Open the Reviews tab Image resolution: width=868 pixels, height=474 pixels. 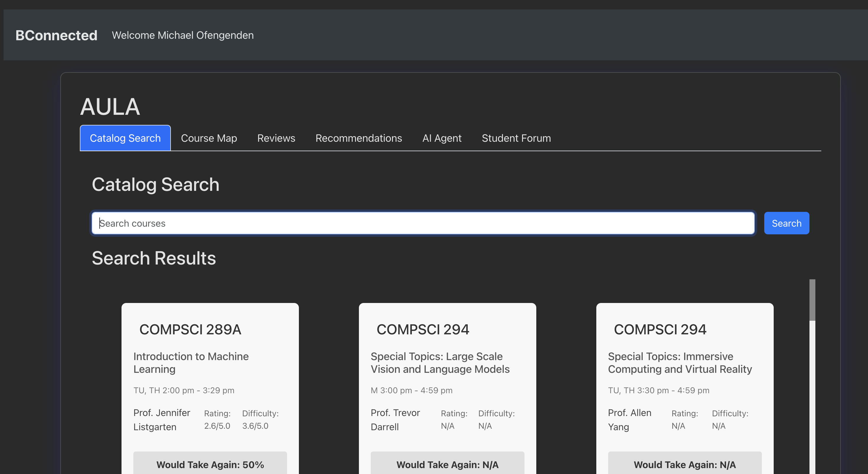pyautogui.click(x=276, y=138)
